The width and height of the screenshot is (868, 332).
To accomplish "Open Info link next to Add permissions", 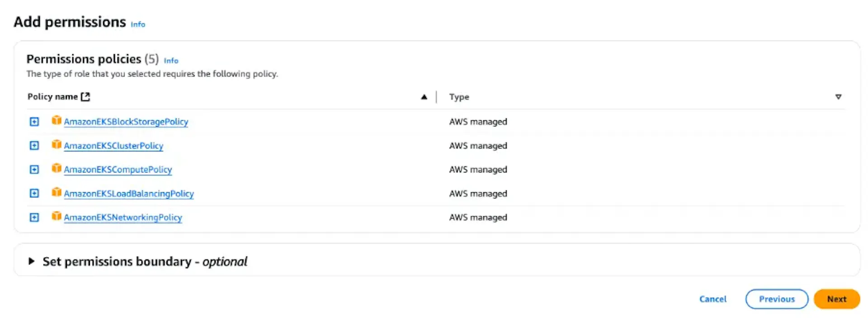I will [x=138, y=24].
